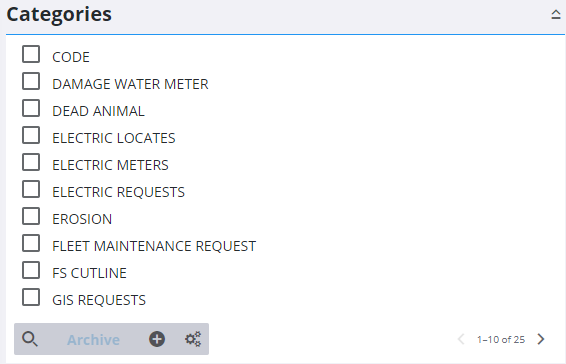566x364 pixels.
Task: Enable the ELECTRIC LOCATES checkbox
Action: click(31, 135)
